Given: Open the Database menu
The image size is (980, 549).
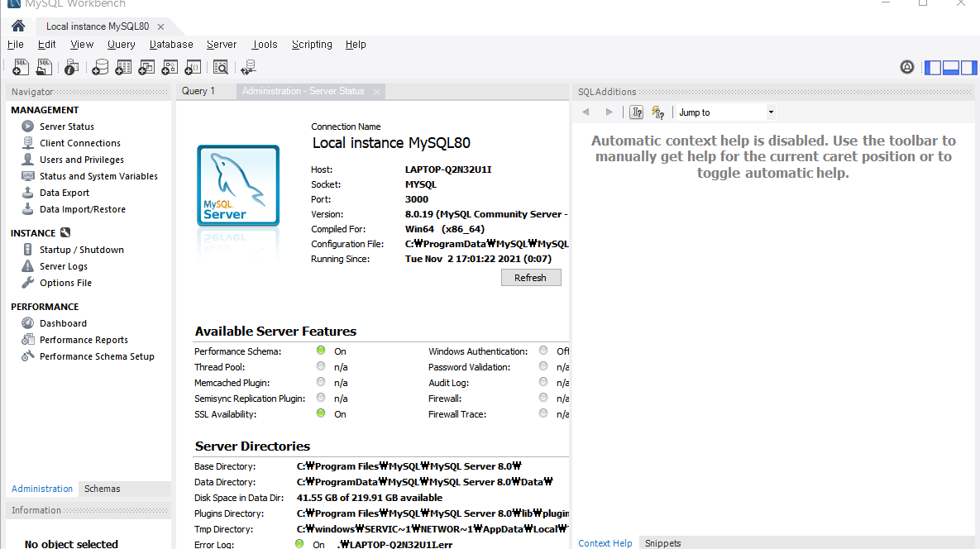Looking at the screenshot, I should pos(171,45).
